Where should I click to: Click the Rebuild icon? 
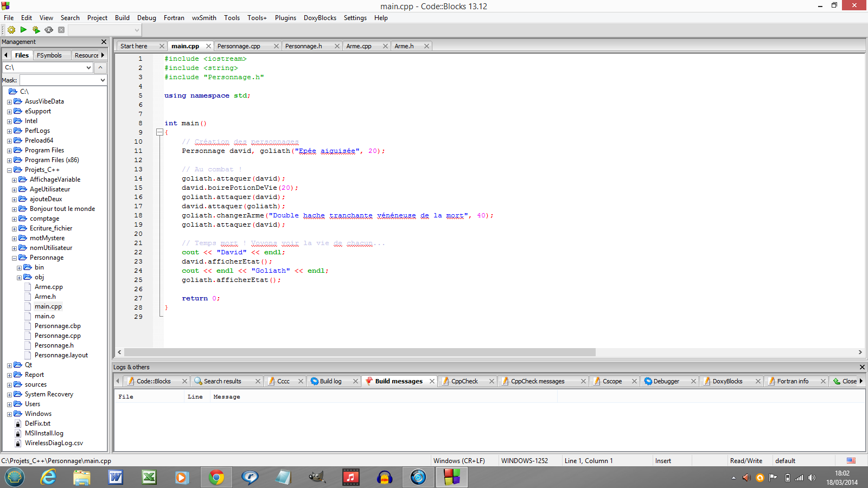pyautogui.click(x=49, y=30)
